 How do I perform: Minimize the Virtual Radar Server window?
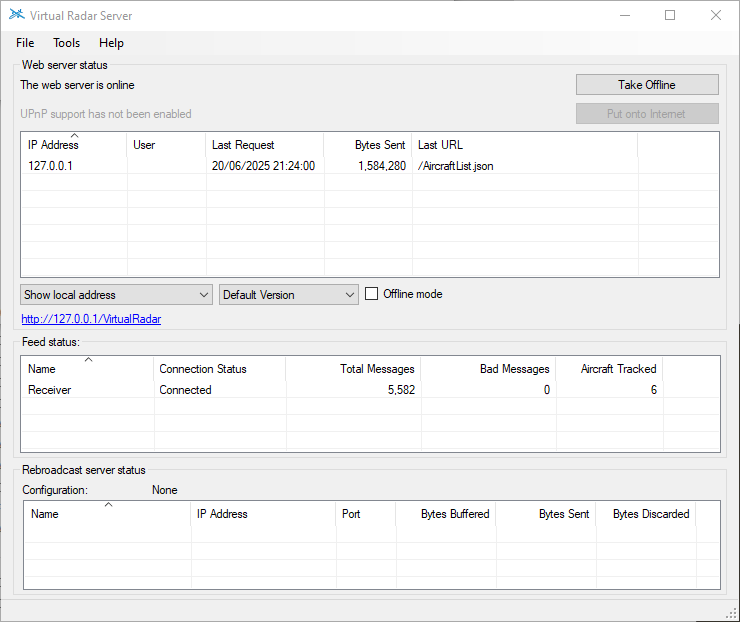pos(625,15)
